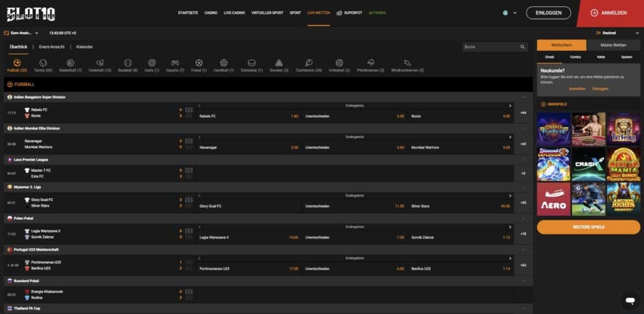Select the Handball sport icon

[x=223, y=63]
